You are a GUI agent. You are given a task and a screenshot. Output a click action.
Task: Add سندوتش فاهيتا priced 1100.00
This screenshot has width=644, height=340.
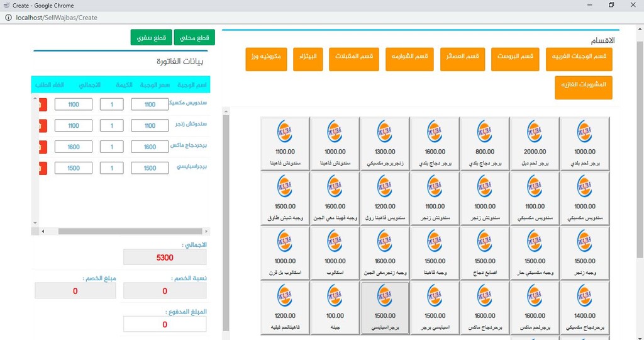[285, 144]
